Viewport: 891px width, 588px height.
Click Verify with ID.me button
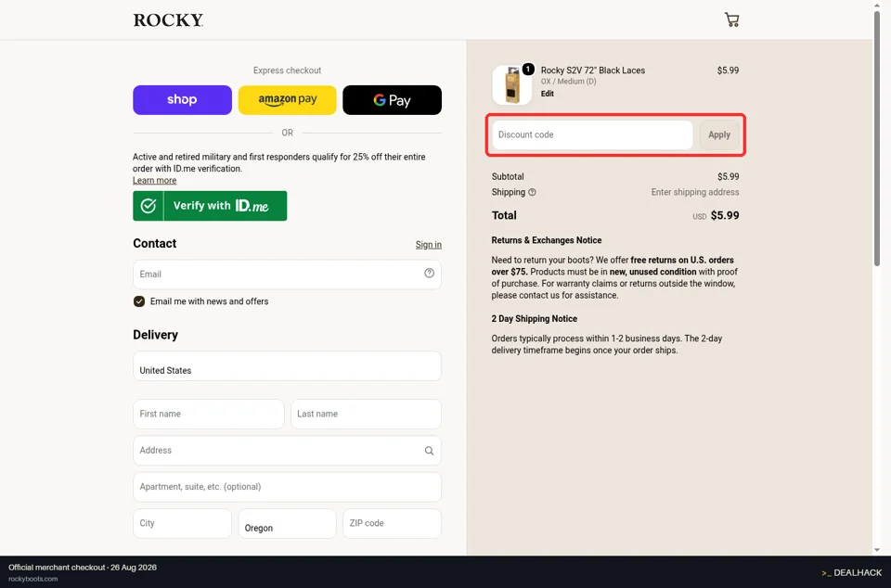pyautogui.click(x=210, y=206)
